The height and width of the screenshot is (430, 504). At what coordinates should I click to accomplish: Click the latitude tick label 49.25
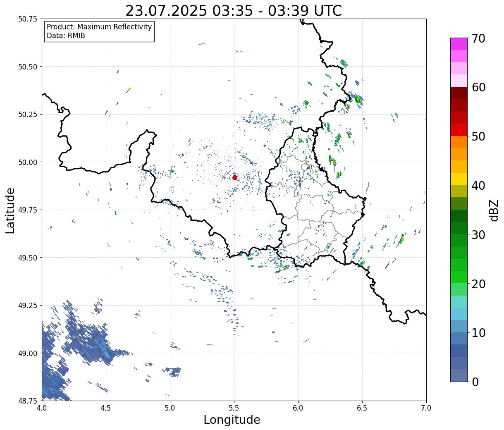click(x=27, y=305)
